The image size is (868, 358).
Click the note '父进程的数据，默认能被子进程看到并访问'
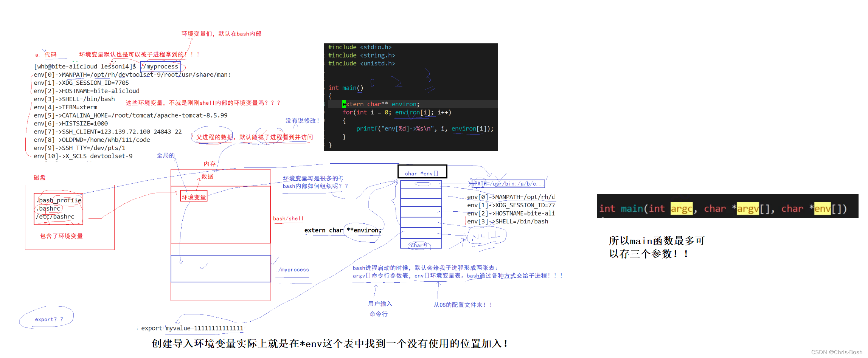pyautogui.click(x=254, y=137)
